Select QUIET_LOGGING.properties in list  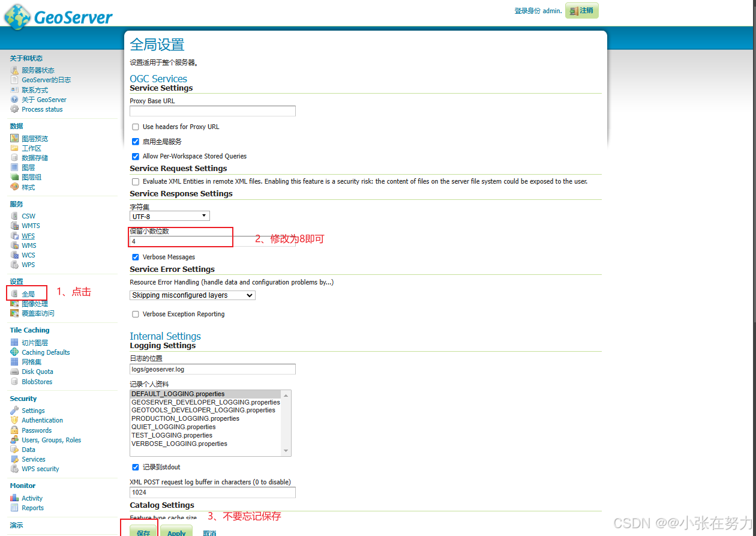coord(205,427)
